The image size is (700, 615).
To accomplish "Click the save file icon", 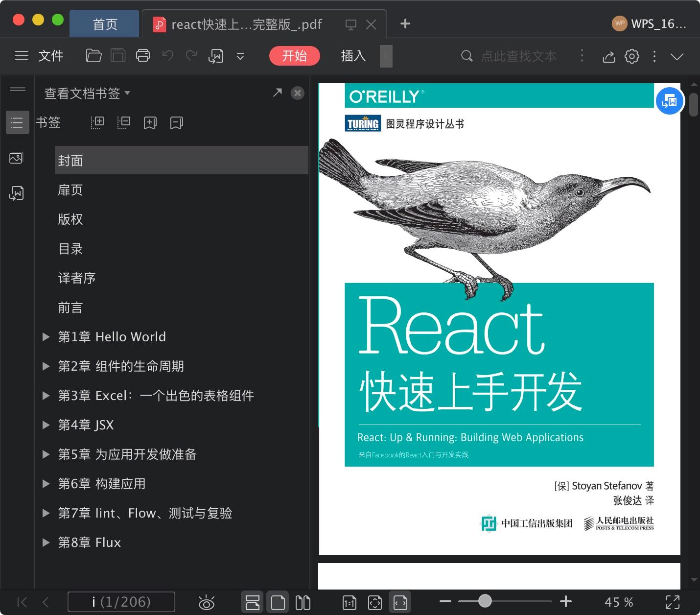I will pos(118,56).
